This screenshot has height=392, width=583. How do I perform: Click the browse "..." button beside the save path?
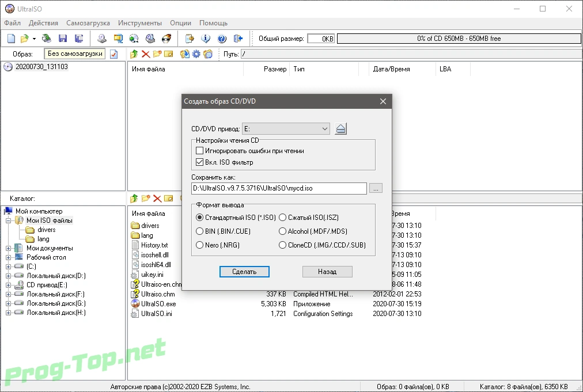(376, 188)
